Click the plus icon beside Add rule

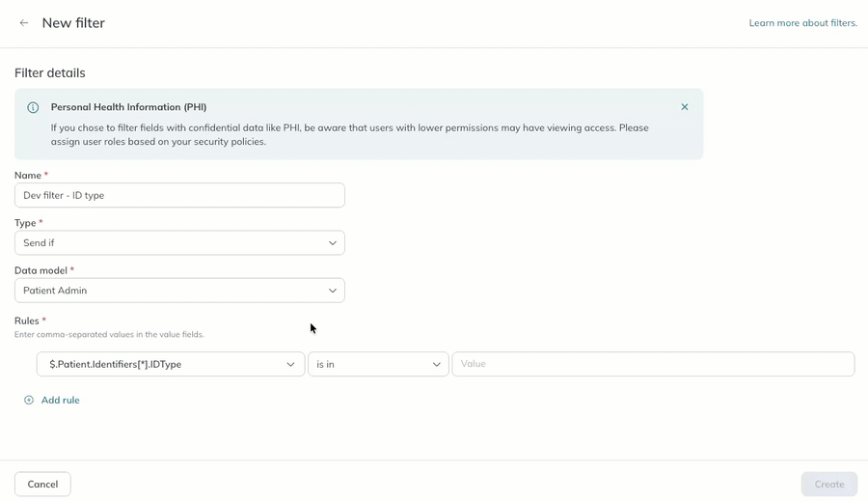coord(29,400)
